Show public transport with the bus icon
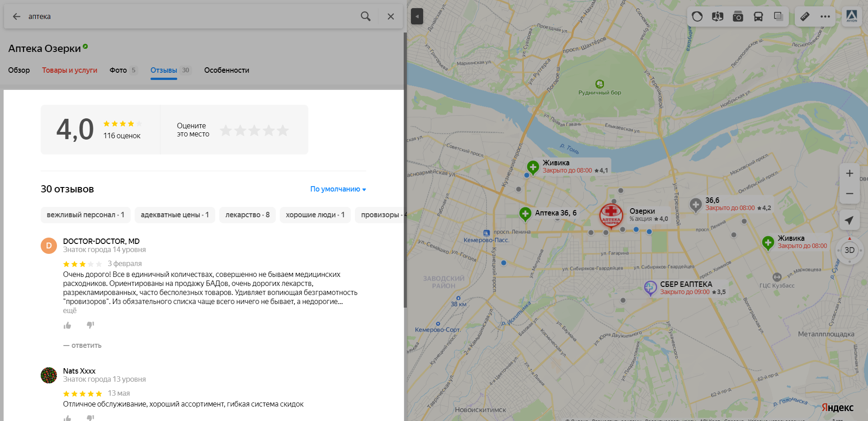This screenshot has width=868, height=421. tap(758, 17)
